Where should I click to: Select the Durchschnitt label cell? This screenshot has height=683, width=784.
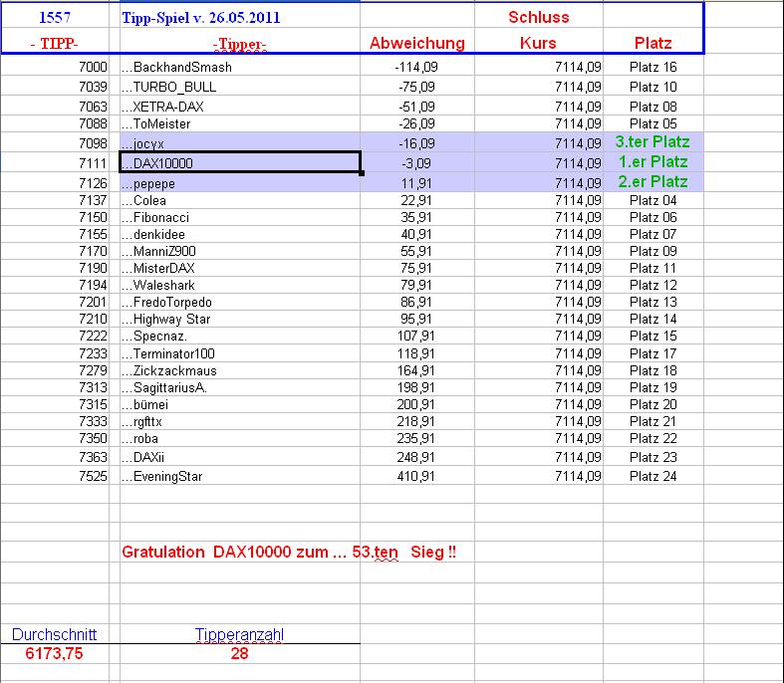point(54,634)
